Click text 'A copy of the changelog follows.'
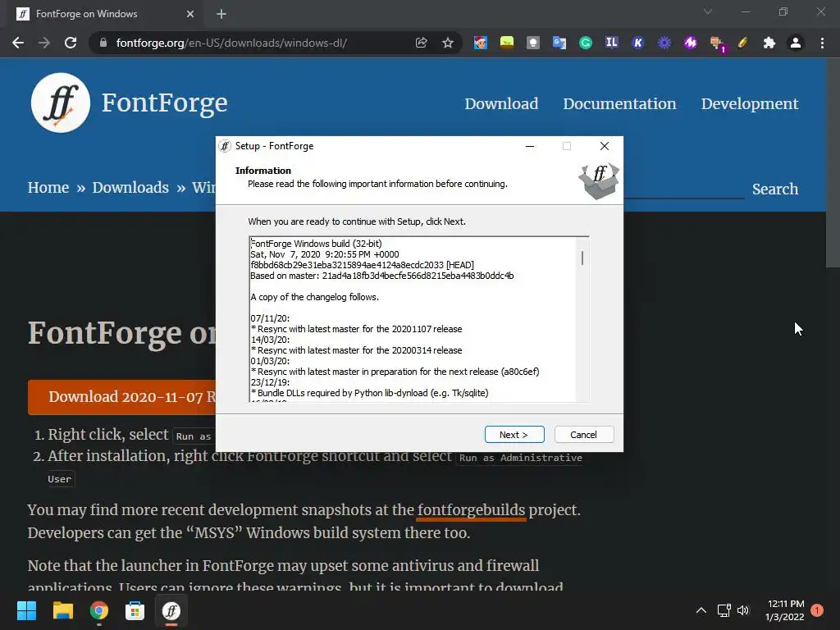840x630 pixels. pyautogui.click(x=314, y=297)
